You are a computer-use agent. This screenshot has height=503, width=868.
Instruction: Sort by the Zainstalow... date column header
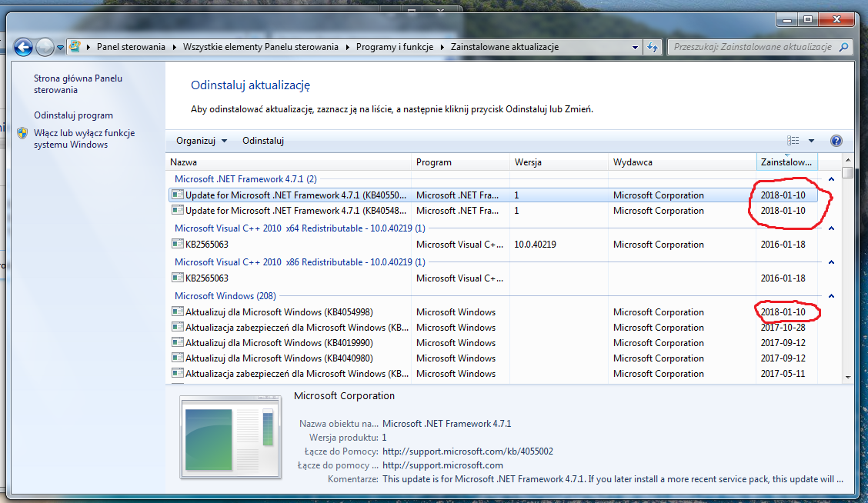[787, 162]
